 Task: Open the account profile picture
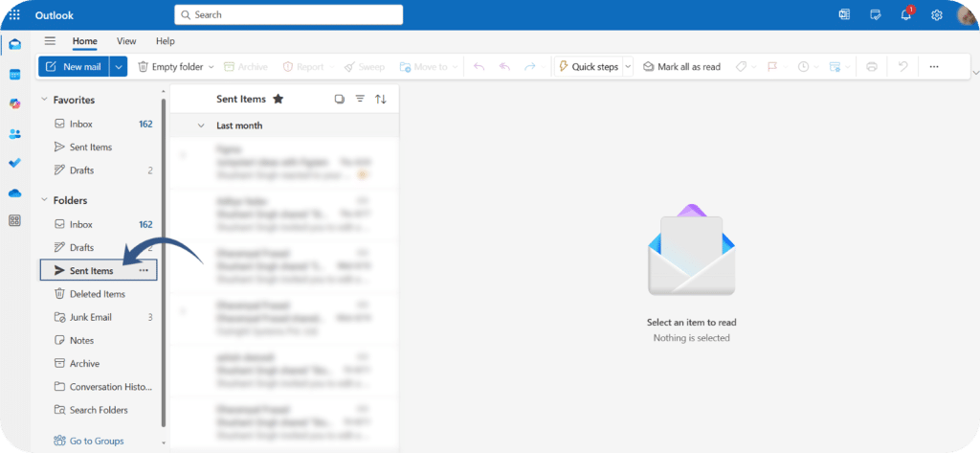click(x=967, y=15)
